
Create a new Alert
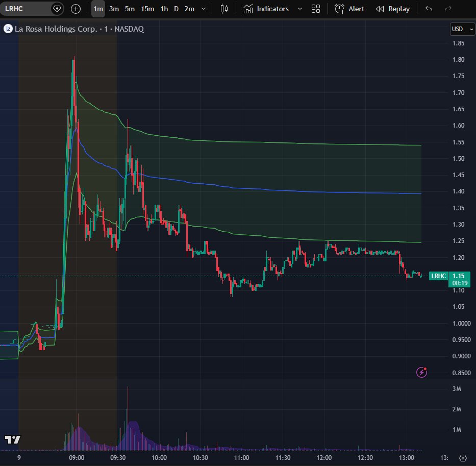pyautogui.click(x=349, y=9)
